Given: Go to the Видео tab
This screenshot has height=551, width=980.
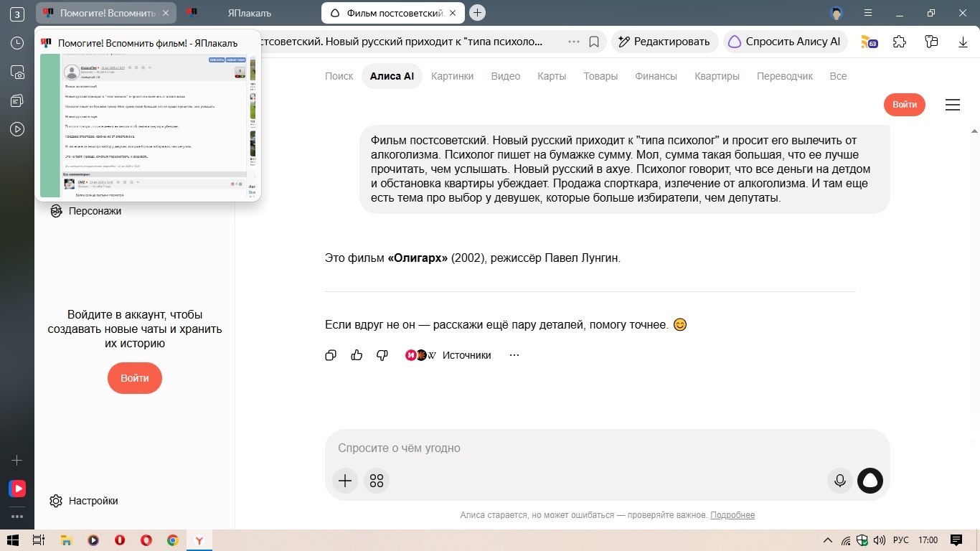Looking at the screenshot, I should tap(506, 76).
